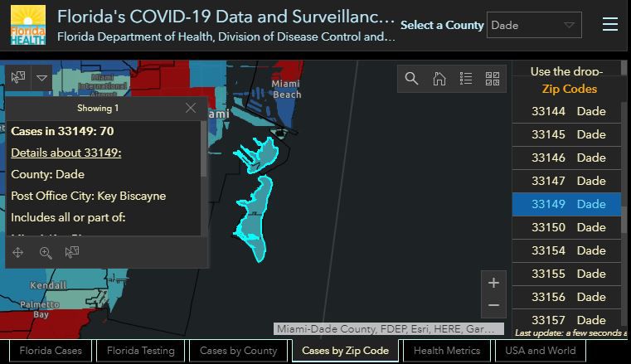Click pan-to icon in popup footer
631x364 pixels.
[18, 253]
